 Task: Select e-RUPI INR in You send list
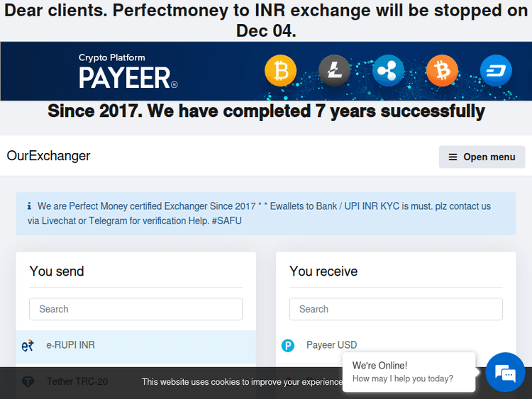tap(71, 345)
